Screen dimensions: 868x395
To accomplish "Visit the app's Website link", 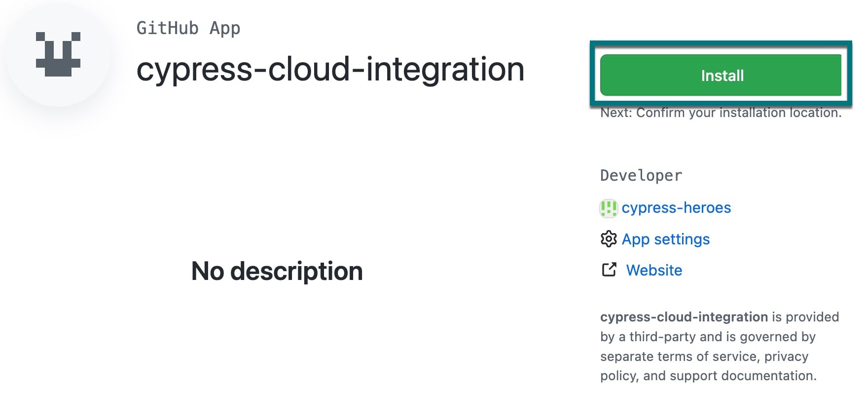I will pyautogui.click(x=654, y=270).
